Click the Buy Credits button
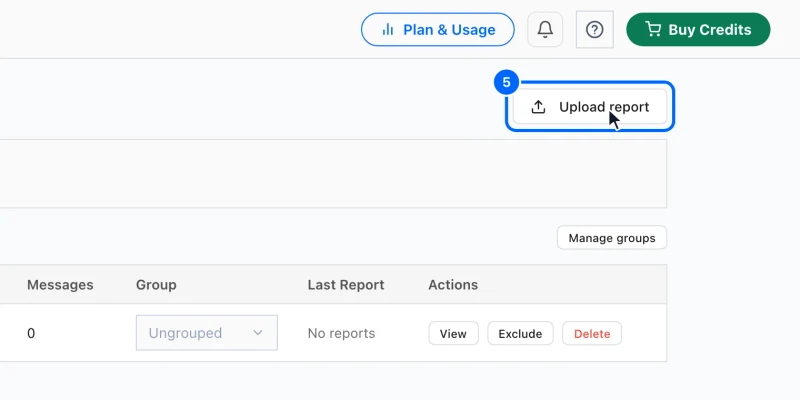Image resolution: width=800 pixels, height=400 pixels. coord(698,30)
